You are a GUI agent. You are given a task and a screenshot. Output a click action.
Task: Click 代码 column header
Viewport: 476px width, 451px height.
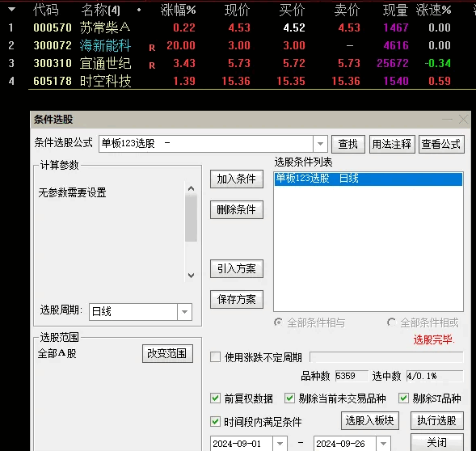pyautogui.click(x=46, y=11)
